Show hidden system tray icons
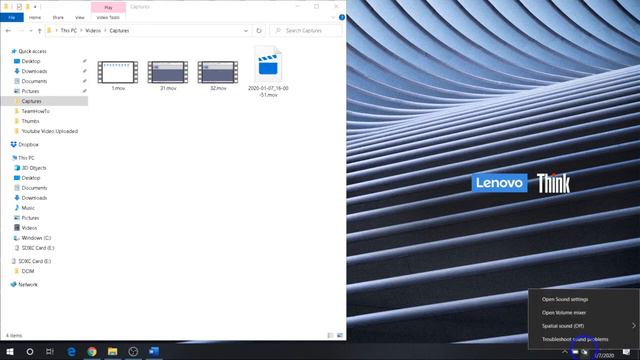Image resolution: width=640 pixels, height=360 pixels. [x=565, y=352]
